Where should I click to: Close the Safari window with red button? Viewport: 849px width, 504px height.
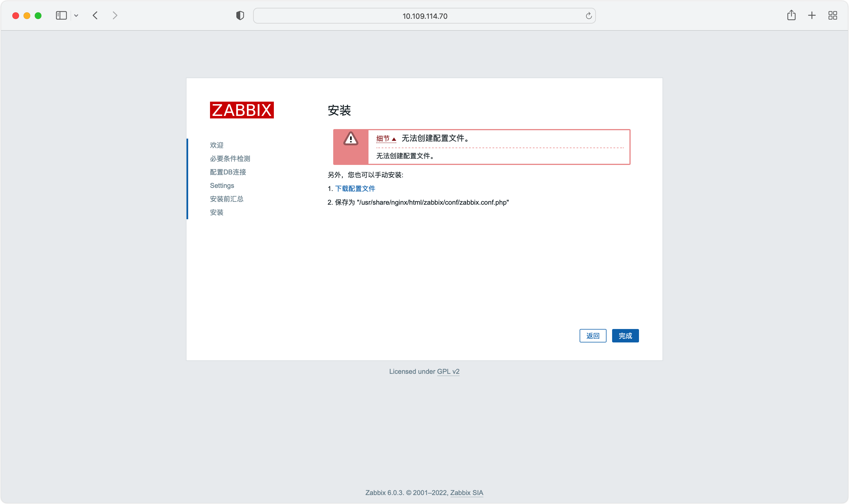click(16, 16)
